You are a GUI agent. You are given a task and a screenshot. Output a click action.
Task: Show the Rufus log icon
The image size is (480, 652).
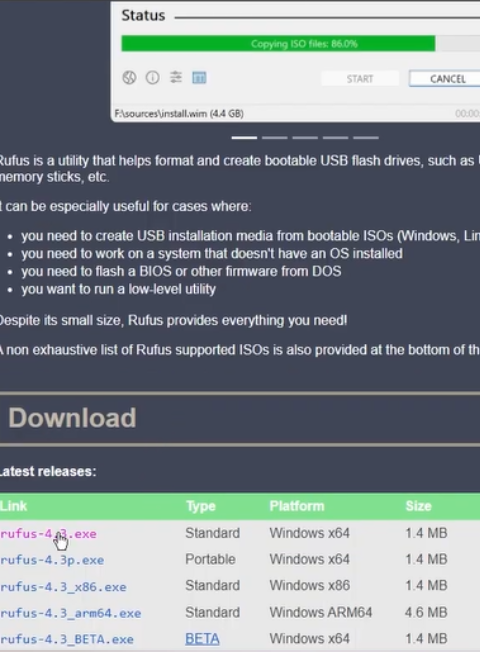tap(199, 77)
